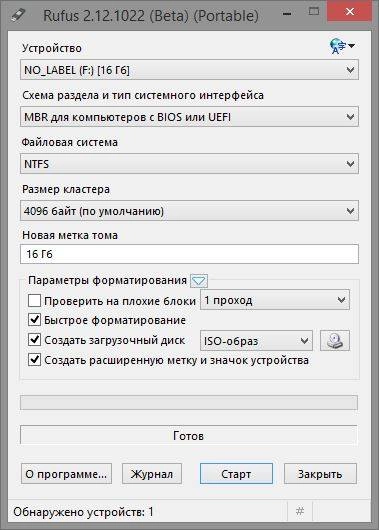Click the new volume label input field
Image resolution: width=379 pixels, height=530 pixels.
click(189, 254)
